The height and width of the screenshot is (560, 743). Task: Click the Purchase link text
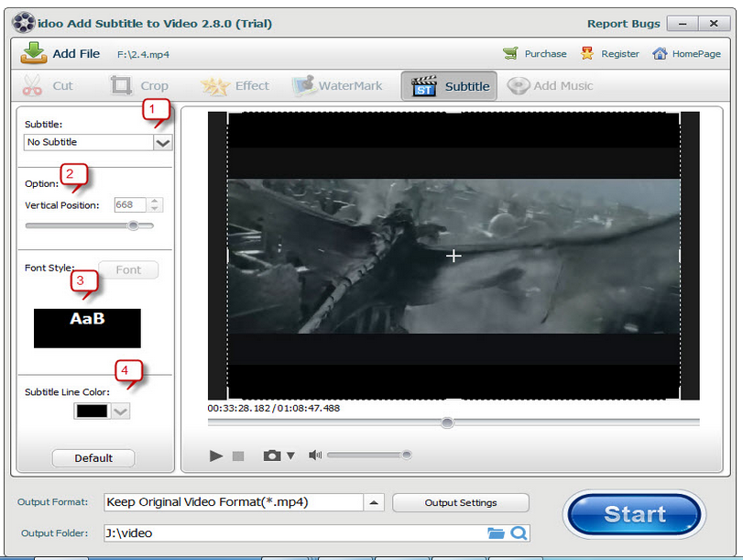tap(545, 53)
